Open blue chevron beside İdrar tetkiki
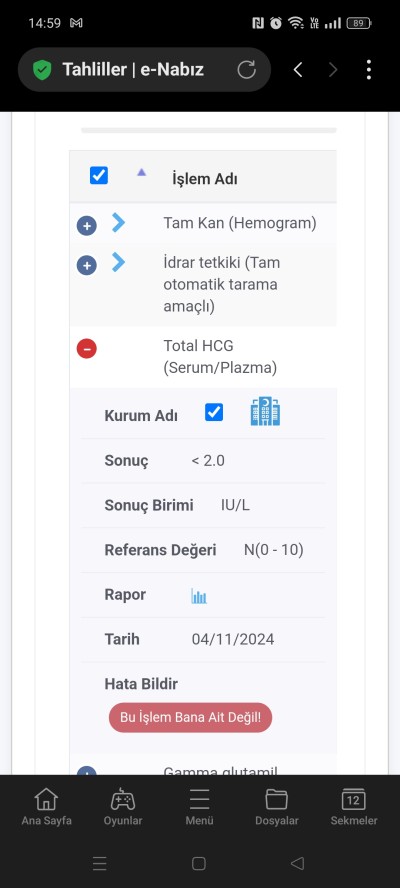This screenshot has height=888, width=400. coord(118,262)
